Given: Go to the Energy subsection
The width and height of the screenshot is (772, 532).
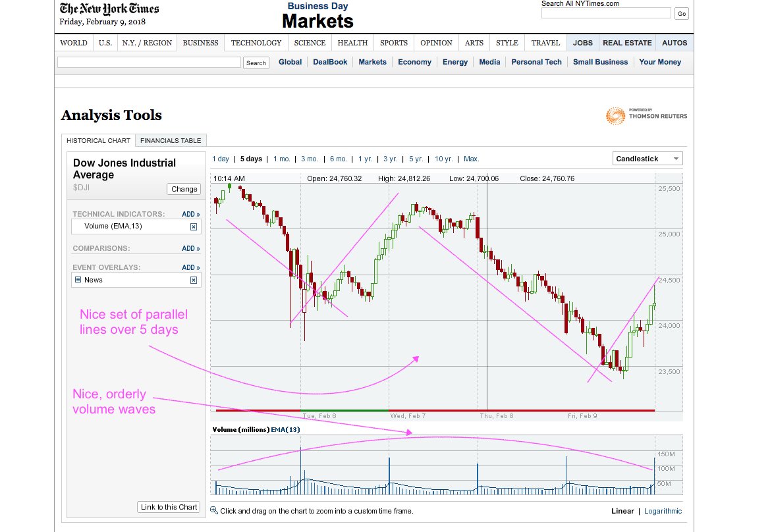Looking at the screenshot, I should (x=455, y=62).
